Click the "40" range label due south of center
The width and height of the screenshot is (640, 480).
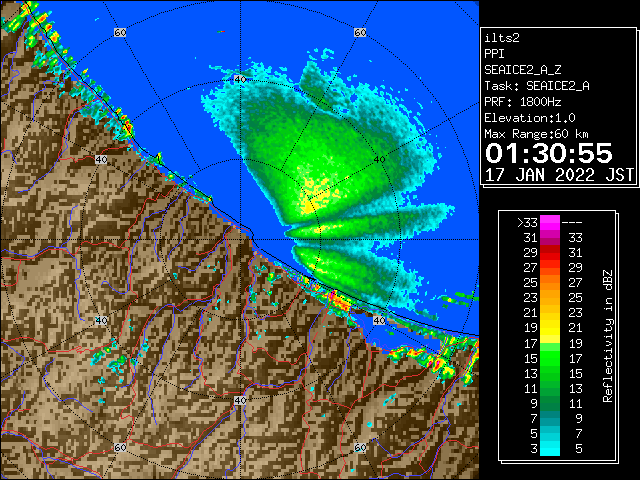click(x=240, y=400)
